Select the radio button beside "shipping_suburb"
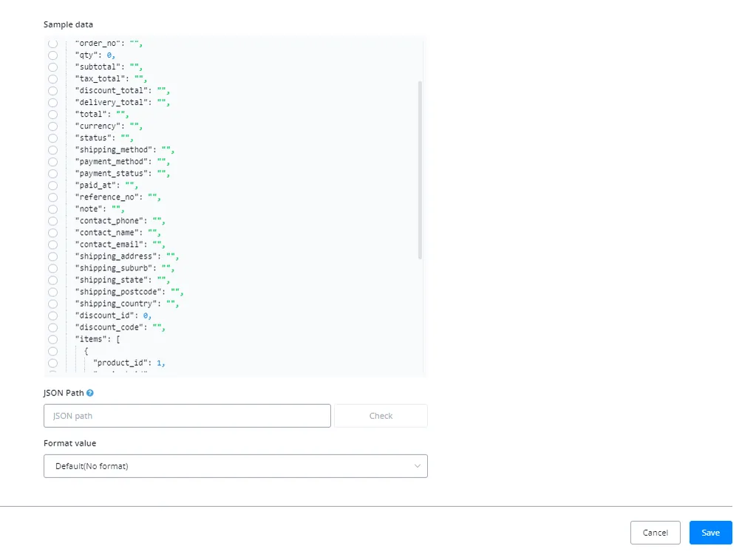 coord(52,268)
